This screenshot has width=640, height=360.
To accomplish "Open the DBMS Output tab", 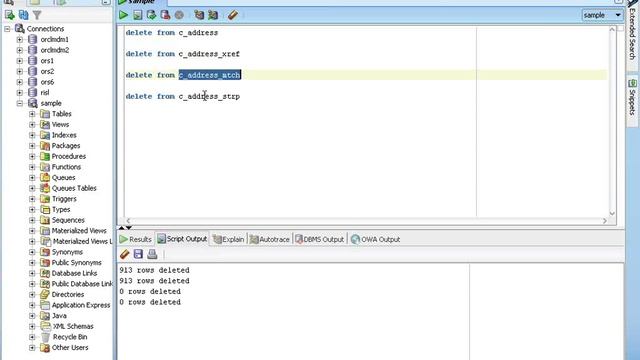I will [320, 239].
